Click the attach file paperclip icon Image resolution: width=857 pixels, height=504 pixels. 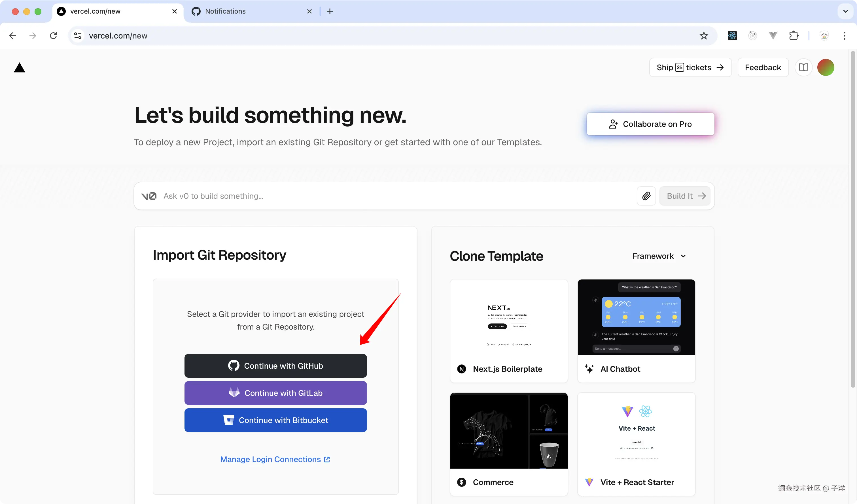point(646,196)
